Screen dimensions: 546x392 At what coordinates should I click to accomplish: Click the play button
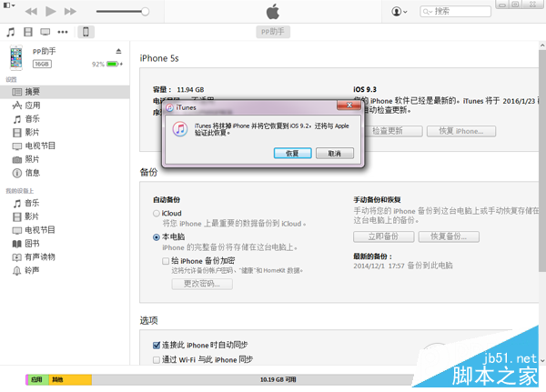[x=50, y=12]
